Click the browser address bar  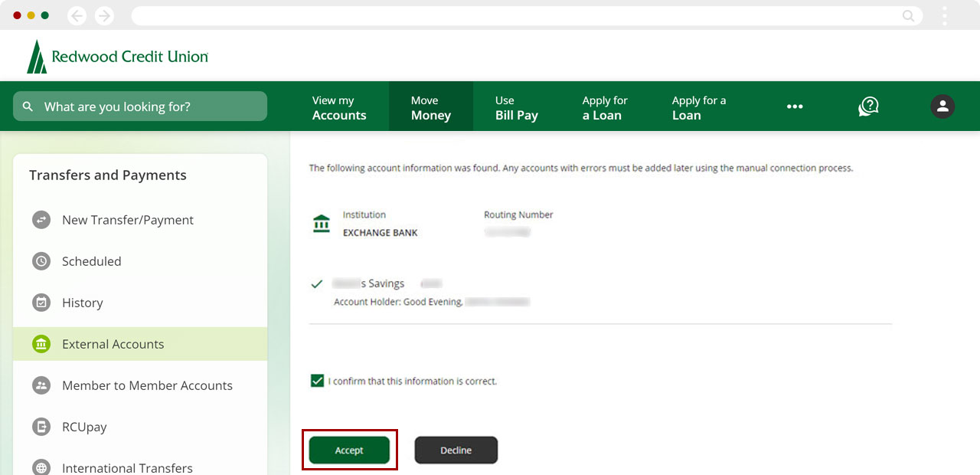[527, 15]
